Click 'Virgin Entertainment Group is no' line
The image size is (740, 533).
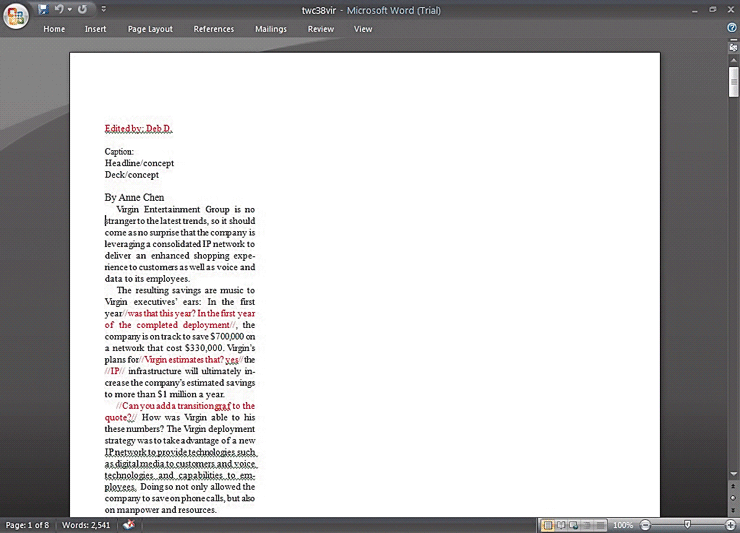pyautogui.click(x=185, y=209)
